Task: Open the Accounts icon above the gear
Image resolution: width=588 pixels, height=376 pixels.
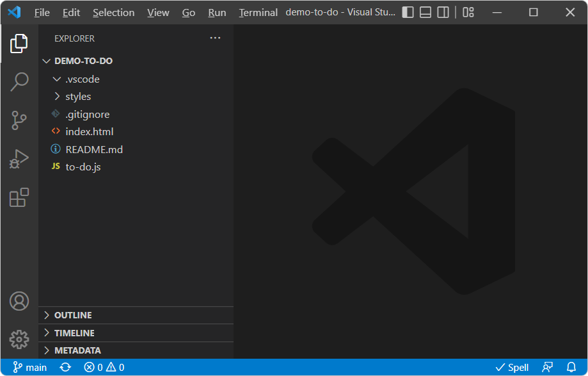Action: tap(19, 301)
